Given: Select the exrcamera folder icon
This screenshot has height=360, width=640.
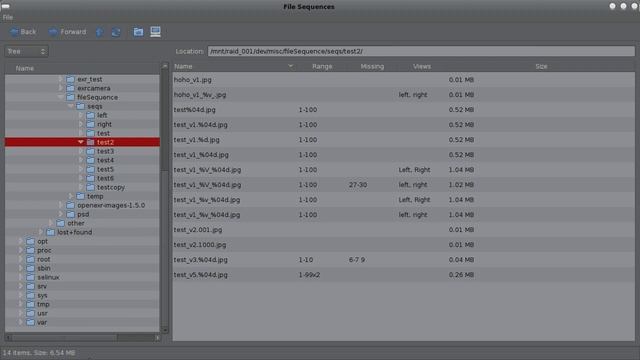Looking at the screenshot, I should pyautogui.click(x=71, y=88).
